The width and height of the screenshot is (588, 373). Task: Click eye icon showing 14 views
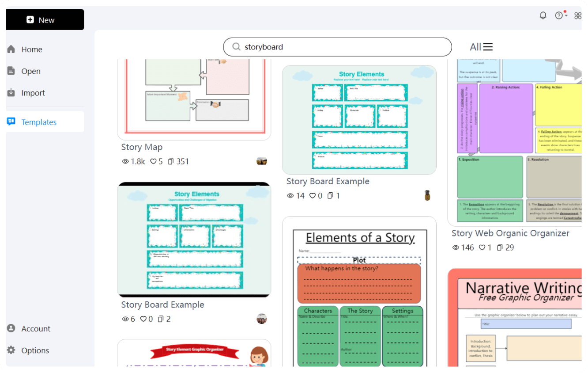pos(290,196)
